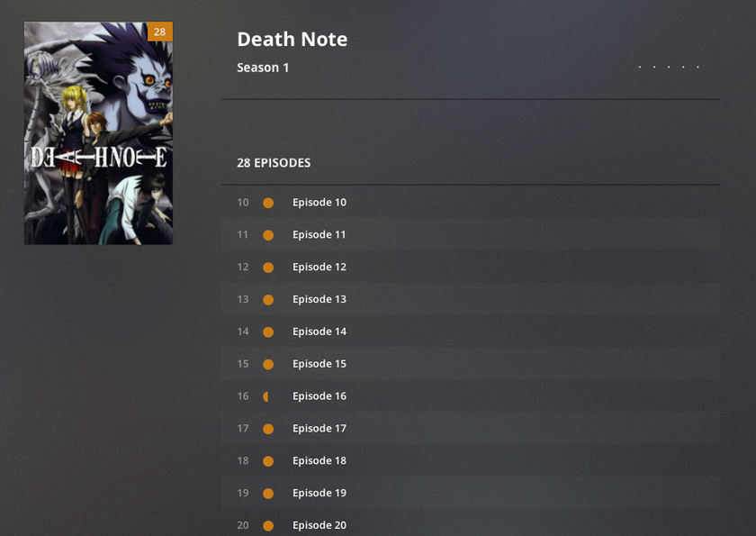Toggle watched dot for Episode 10
The height and width of the screenshot is (536, 756).
click(268, 203)
